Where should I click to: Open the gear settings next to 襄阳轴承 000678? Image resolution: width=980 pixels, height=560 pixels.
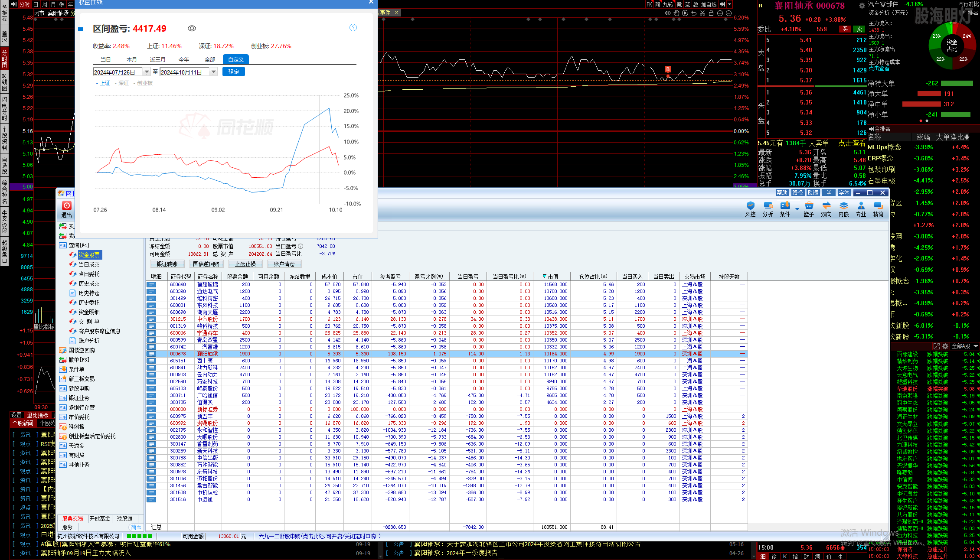point(862,6)
